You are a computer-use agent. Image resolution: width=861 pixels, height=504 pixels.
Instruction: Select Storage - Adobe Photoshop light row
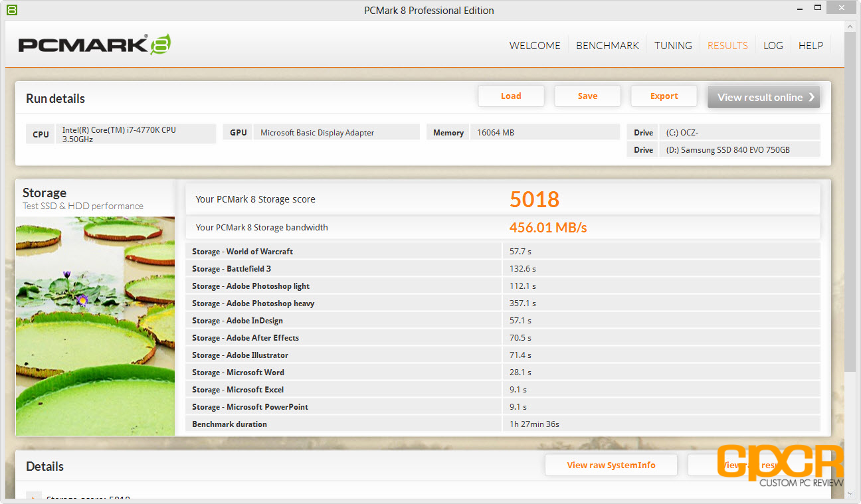[503, 286]
